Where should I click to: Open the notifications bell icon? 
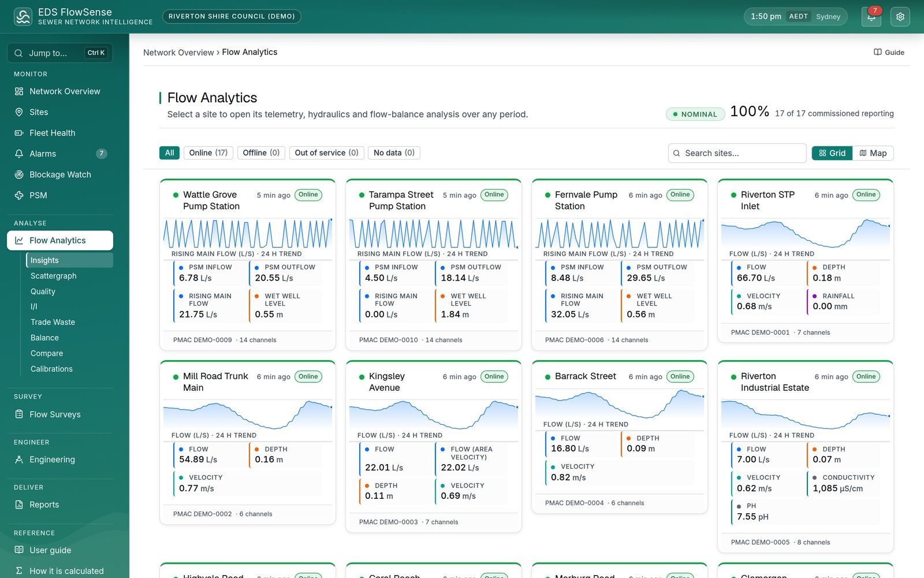[871, 17]
